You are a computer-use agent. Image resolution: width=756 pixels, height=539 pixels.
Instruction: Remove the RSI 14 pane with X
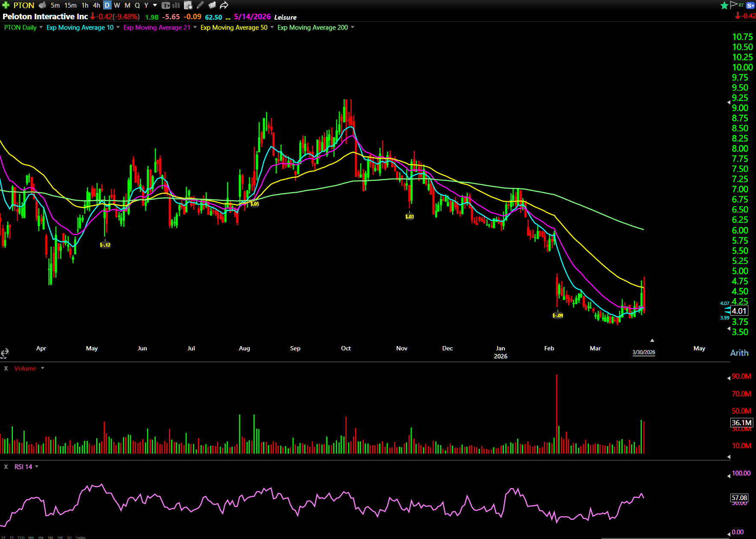click(6, 467)
